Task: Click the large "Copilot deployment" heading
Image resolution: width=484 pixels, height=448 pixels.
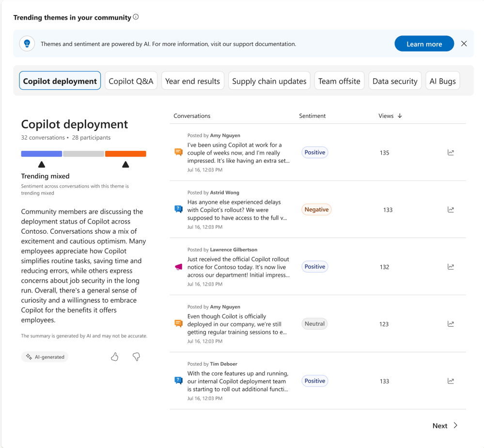Action: click(x=75, y=124)
